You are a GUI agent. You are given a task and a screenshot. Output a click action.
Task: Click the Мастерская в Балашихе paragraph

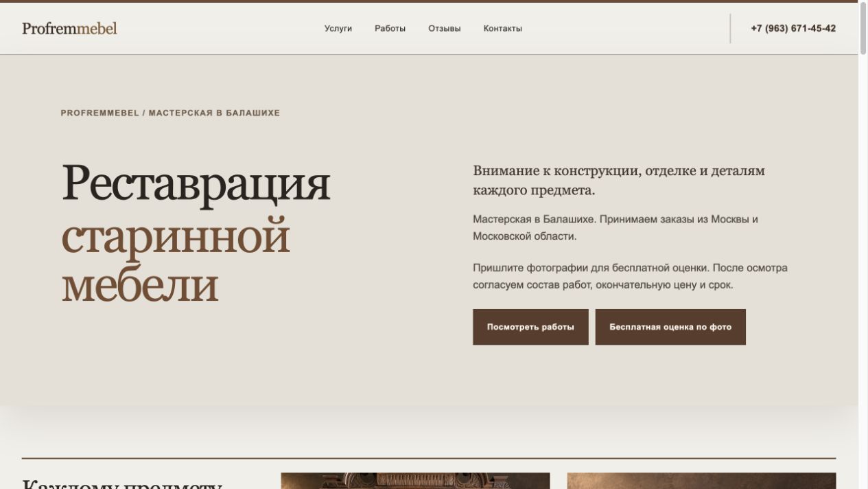[x=615, y=227]
